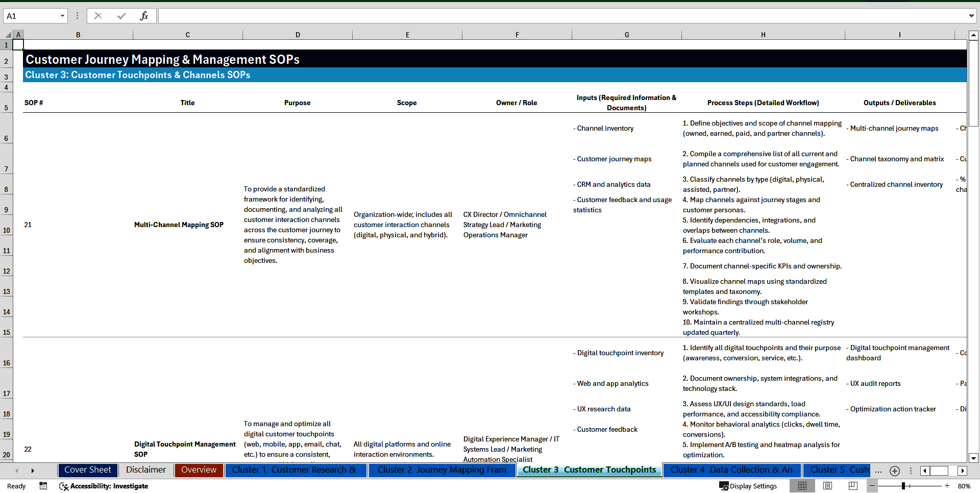Viewport: 980px width, 493px height.
Task: Switch to the Cover Sheet tab
Action: pyautogui.click(x=87, y=470)
